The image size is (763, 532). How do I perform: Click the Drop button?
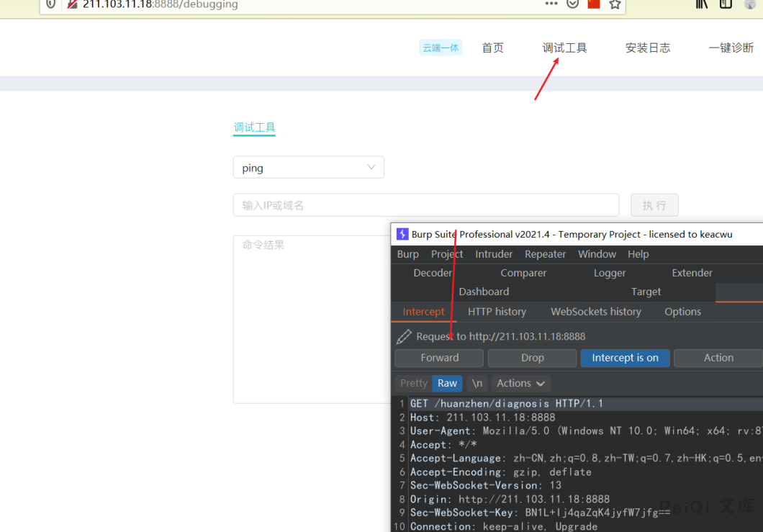[532, 358]
